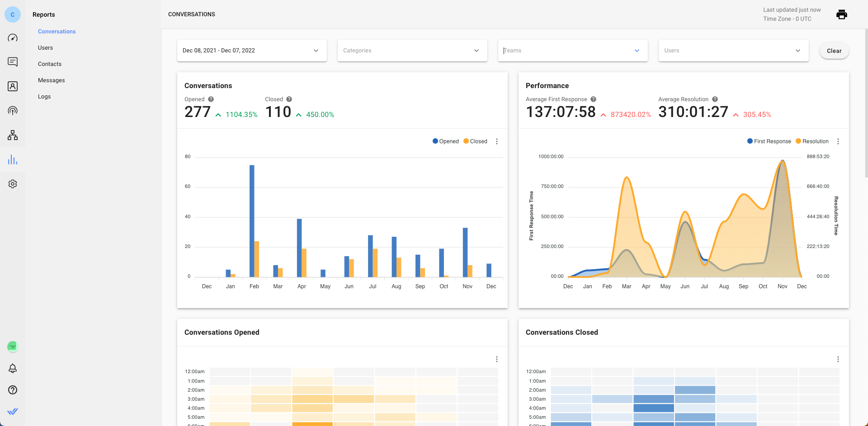Click average first response value 137:07:58

coord(561,112)
